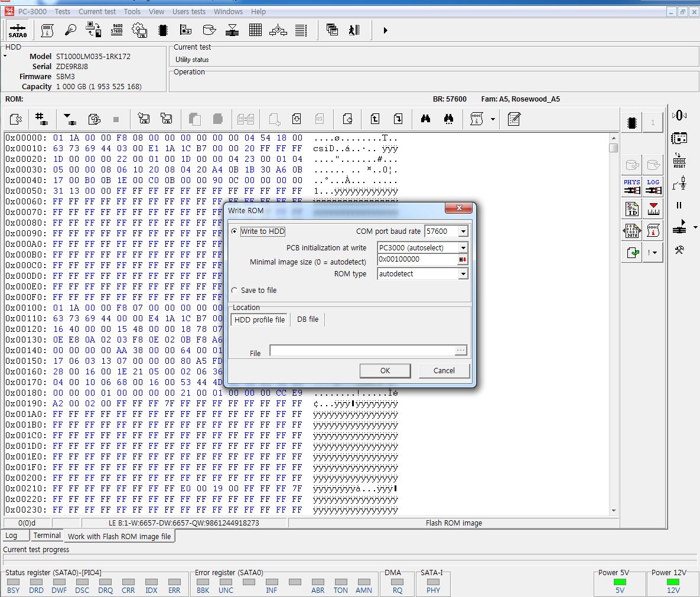Viewport: 700px width, 597px height.
Task: Click the SATA0 port selector icon
Action: pos(18,30)
